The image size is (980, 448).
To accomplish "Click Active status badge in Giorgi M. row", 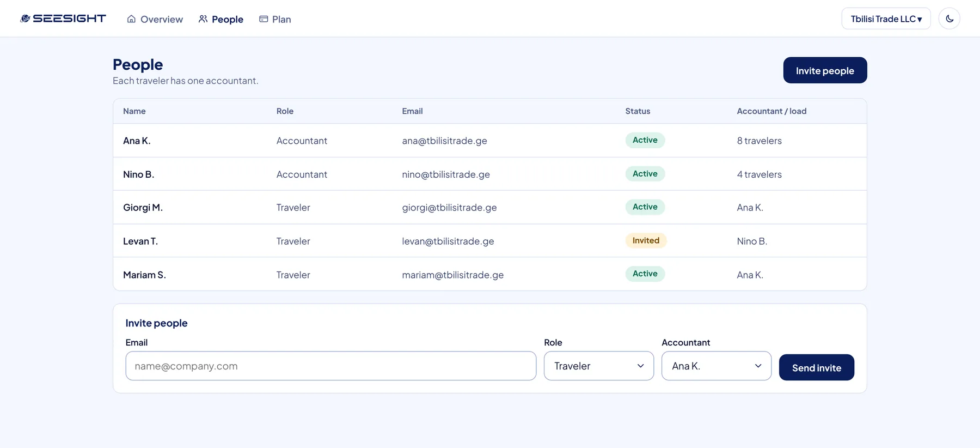I will (645, 207).
